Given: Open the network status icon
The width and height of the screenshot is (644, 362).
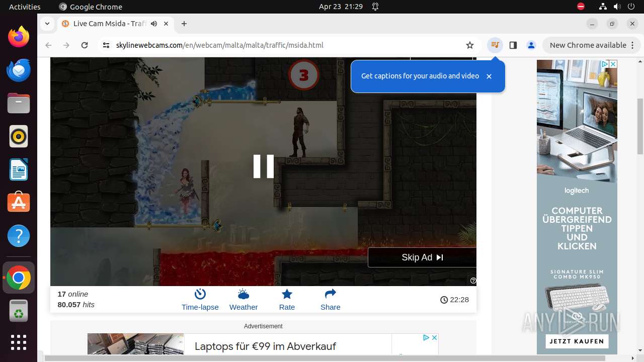Looking at the screenshot, I should click(x=603, y=7).
